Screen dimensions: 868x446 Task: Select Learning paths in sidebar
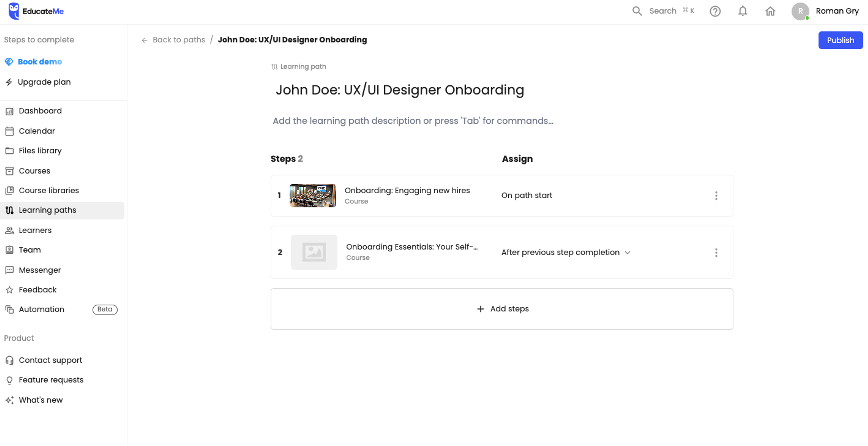(62, 210)
